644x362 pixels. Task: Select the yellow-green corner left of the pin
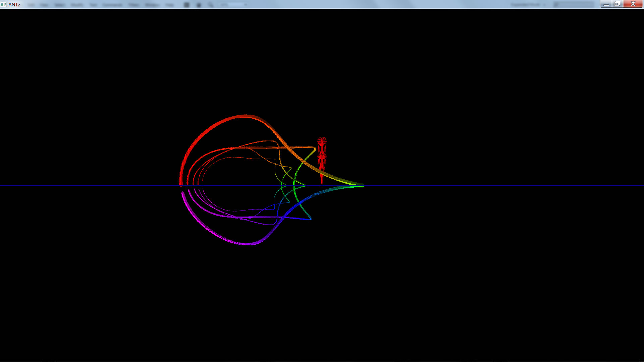coord(315,148)
